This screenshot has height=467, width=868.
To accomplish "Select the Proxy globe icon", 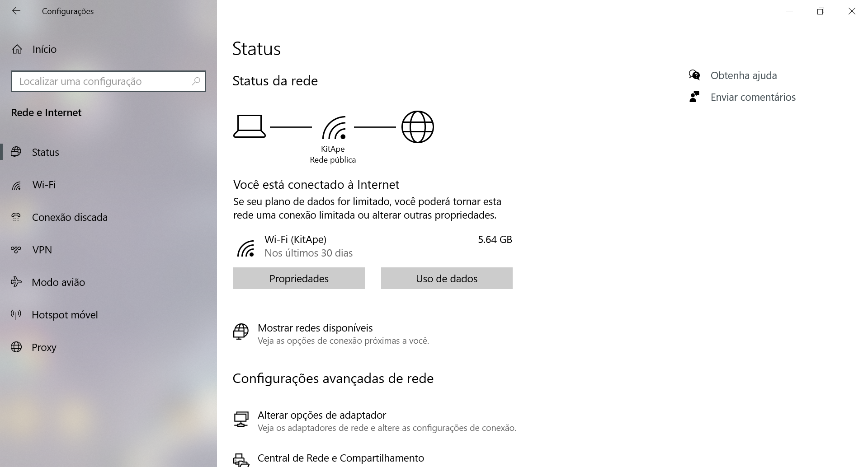I will (x=16, y=347).
